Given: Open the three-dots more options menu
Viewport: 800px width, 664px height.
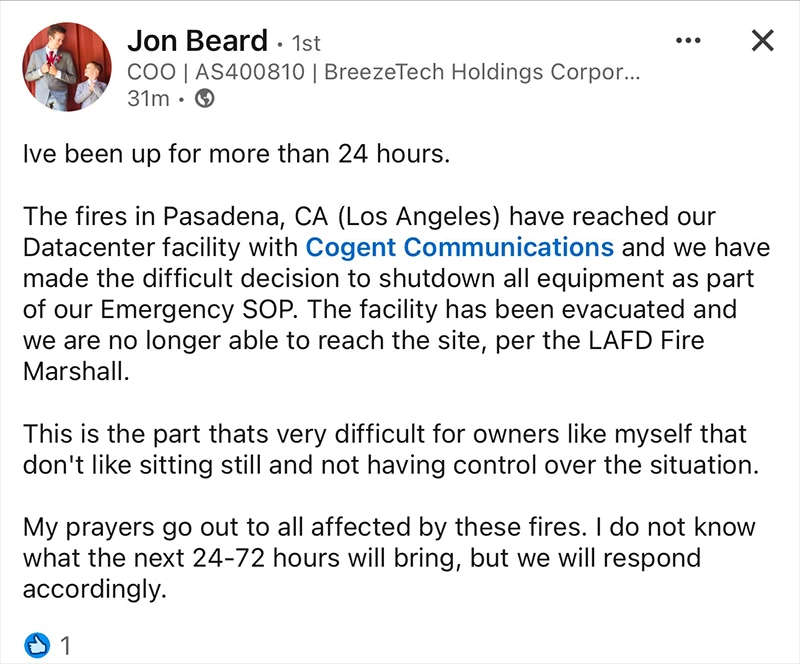Looking at the screenshot, I should 688,41.
